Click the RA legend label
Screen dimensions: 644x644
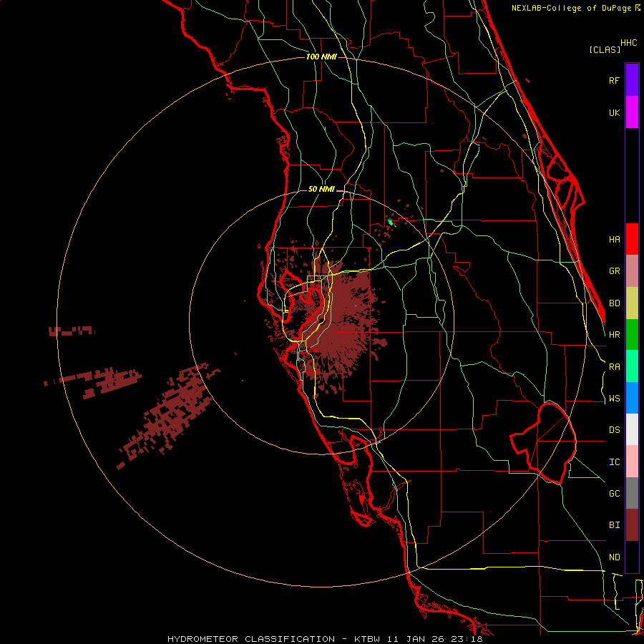(x=614, y=367)
